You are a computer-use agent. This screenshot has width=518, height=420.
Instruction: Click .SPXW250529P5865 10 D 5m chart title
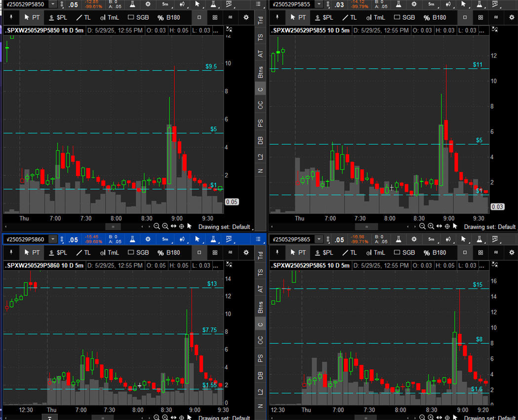[x=310, y=265]
